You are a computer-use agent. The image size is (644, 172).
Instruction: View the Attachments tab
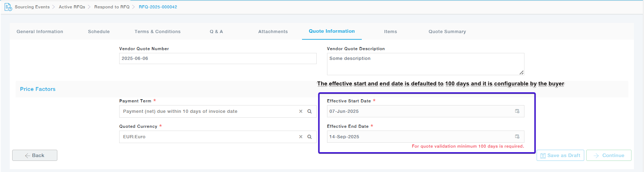click(273, 32)
